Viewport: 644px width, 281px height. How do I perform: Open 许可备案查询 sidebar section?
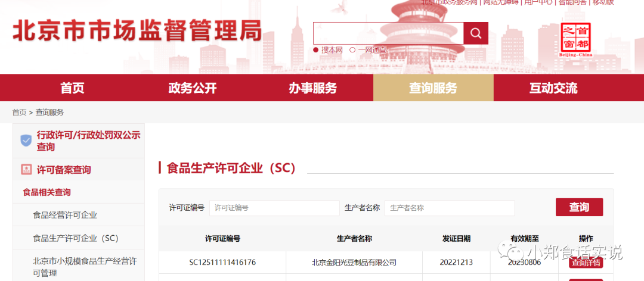[x=64, y=170]
